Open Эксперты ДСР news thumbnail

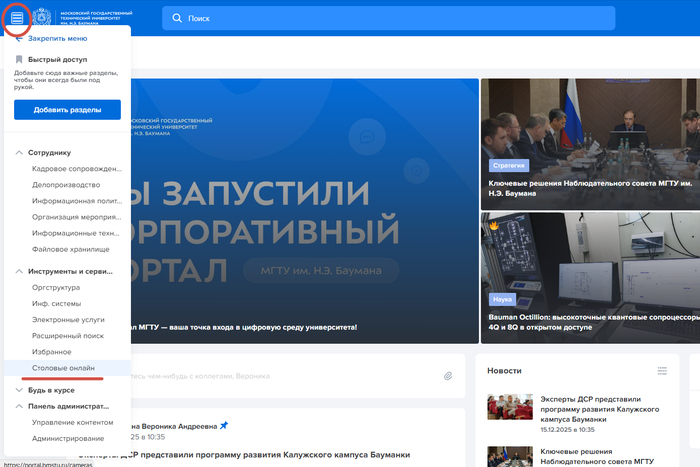tap(510, 407)
